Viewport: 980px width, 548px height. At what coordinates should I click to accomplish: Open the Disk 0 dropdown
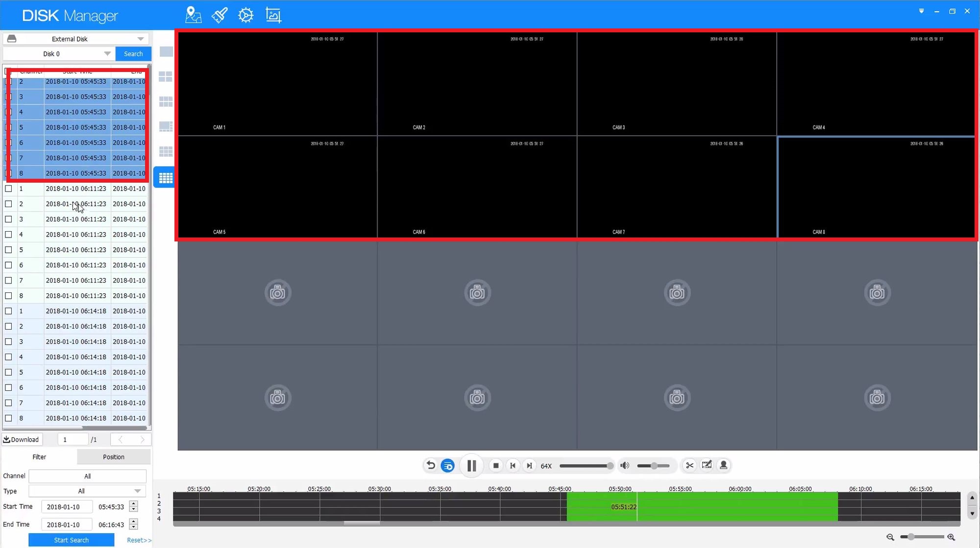point(107,54)
